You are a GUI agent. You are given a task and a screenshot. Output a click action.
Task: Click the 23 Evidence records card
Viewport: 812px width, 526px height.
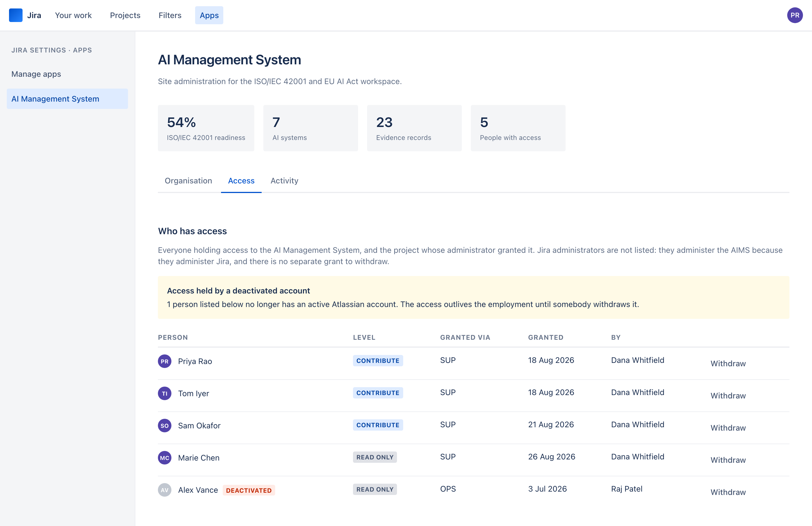coord(414,128)
